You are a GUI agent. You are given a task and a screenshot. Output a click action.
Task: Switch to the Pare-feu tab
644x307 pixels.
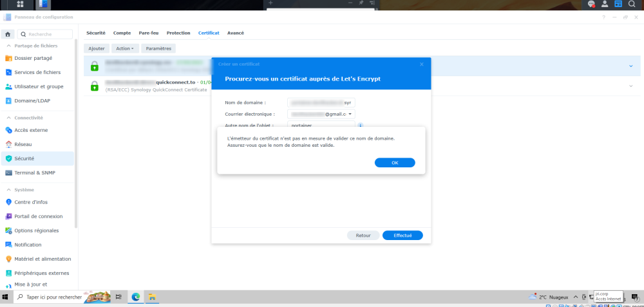point(148,33)
